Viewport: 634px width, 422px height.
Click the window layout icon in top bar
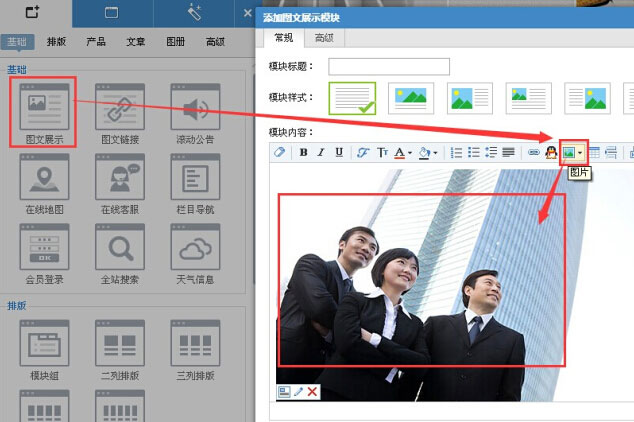112,13
